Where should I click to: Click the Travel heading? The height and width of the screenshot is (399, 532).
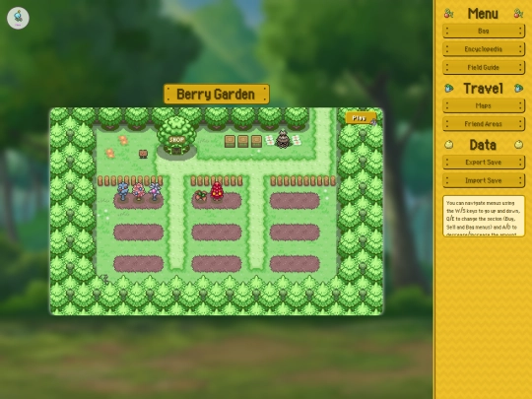coord(483,89)
